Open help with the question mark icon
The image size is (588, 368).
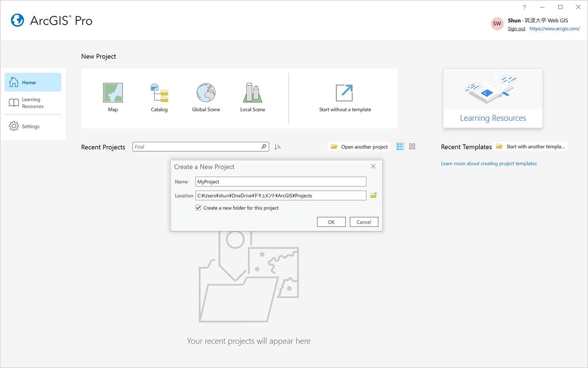[524, 7]
